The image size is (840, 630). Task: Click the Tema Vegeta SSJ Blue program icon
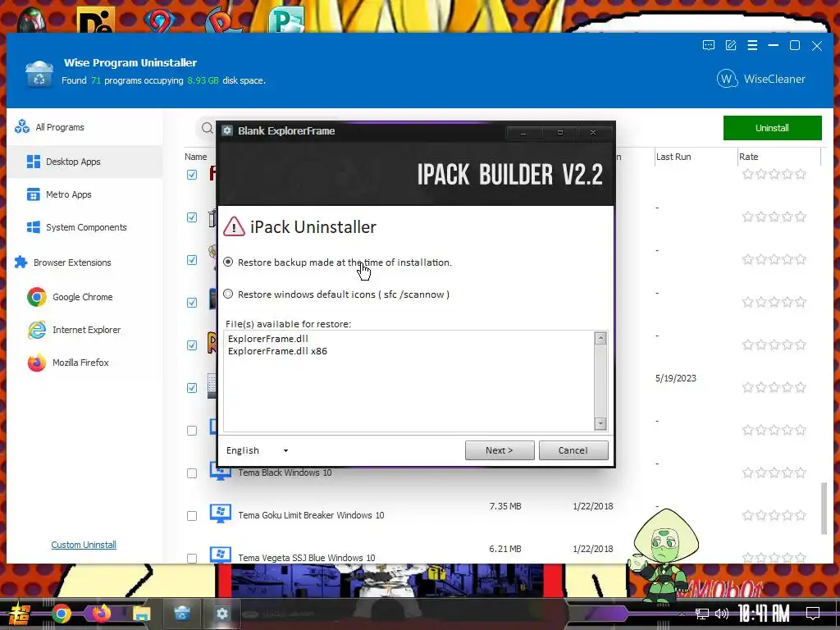coord(220,555)
